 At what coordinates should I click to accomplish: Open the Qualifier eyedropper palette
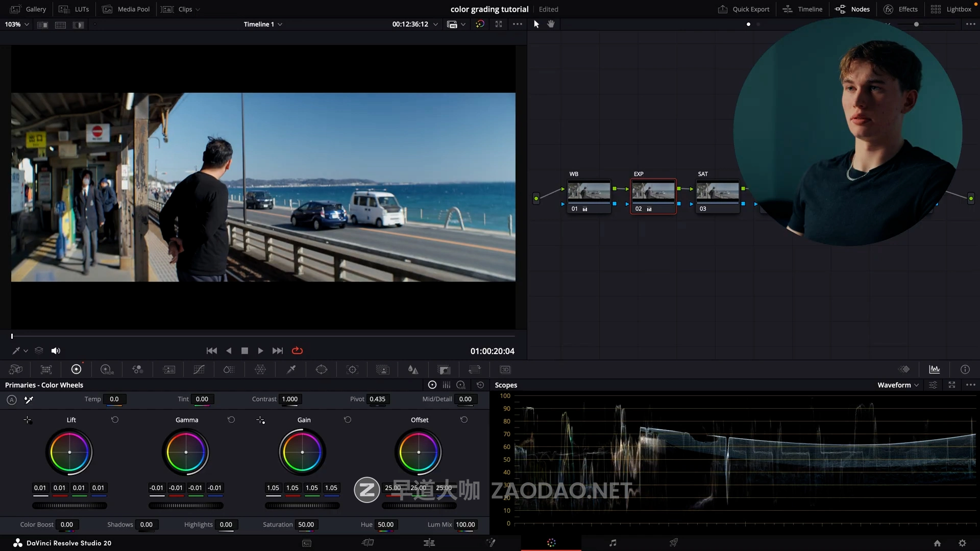pos(291,369)
